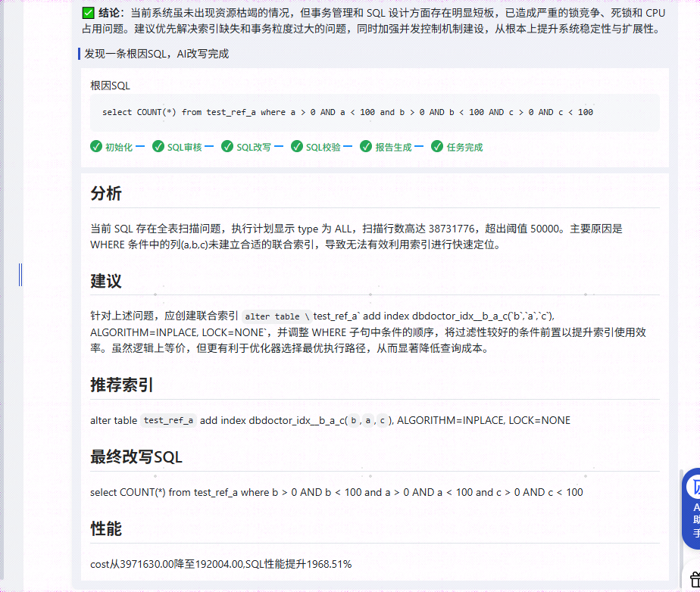Click the 任务完成 checkmark icon

tap(438, 146)
